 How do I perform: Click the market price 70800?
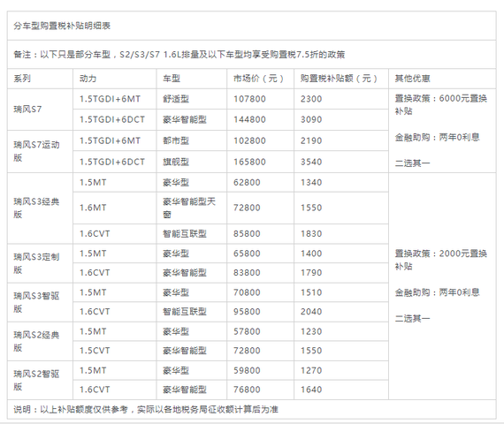(x=247, y=292)
